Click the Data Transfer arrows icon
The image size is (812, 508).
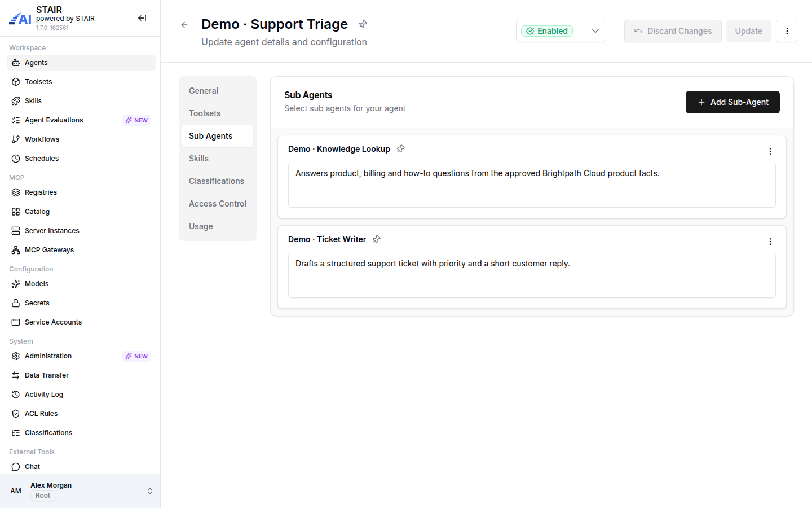[16, 375]
